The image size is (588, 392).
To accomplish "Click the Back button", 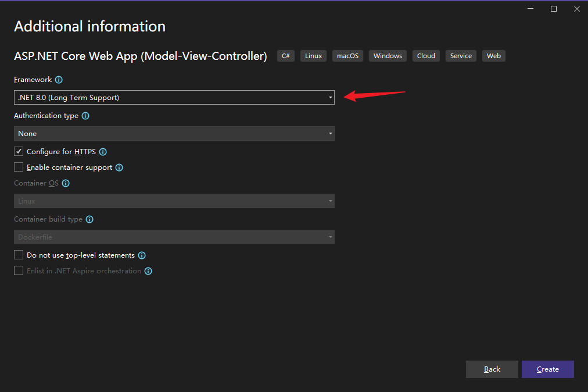I will (x=492, y=369).
